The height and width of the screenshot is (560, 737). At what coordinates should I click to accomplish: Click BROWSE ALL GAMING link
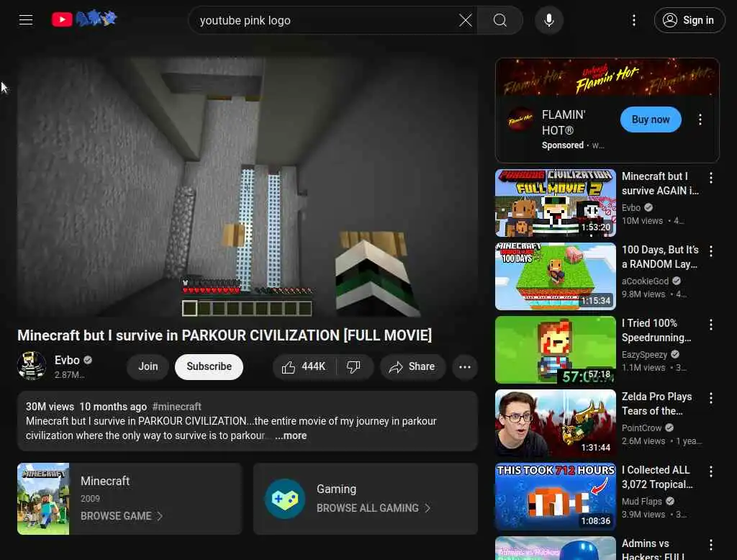374,508
